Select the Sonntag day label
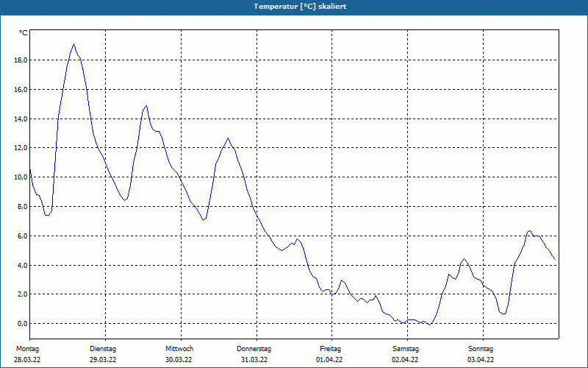The width and height of the screenshot is (588, 368). tap(481, 349)
